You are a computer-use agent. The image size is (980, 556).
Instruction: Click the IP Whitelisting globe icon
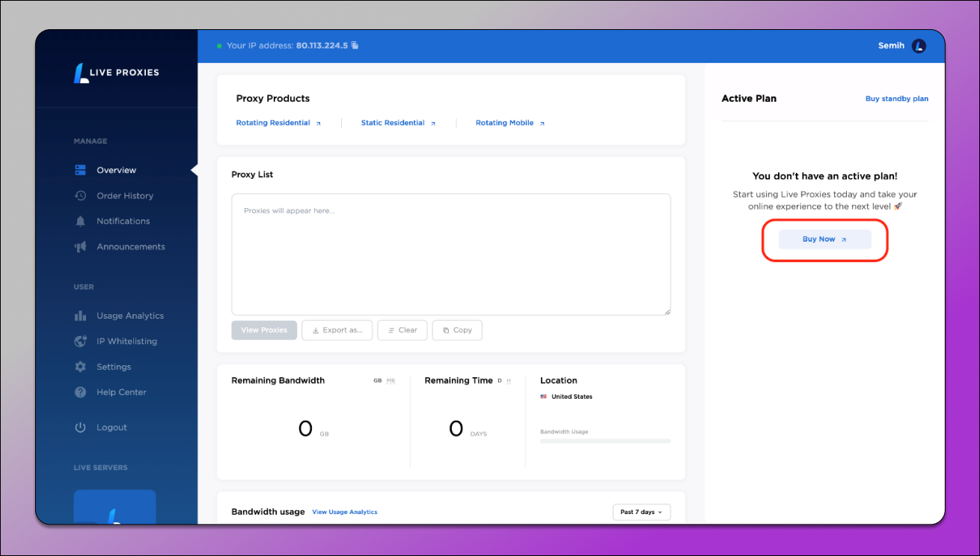coord(81,341)
